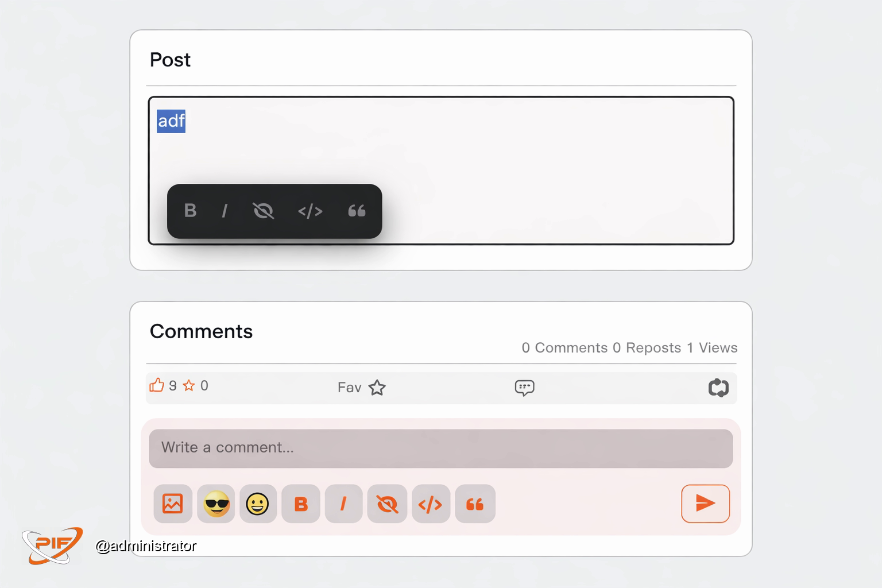
Task: Apply italic from the floating dark toolbar
Action: (x=225, y=211)
